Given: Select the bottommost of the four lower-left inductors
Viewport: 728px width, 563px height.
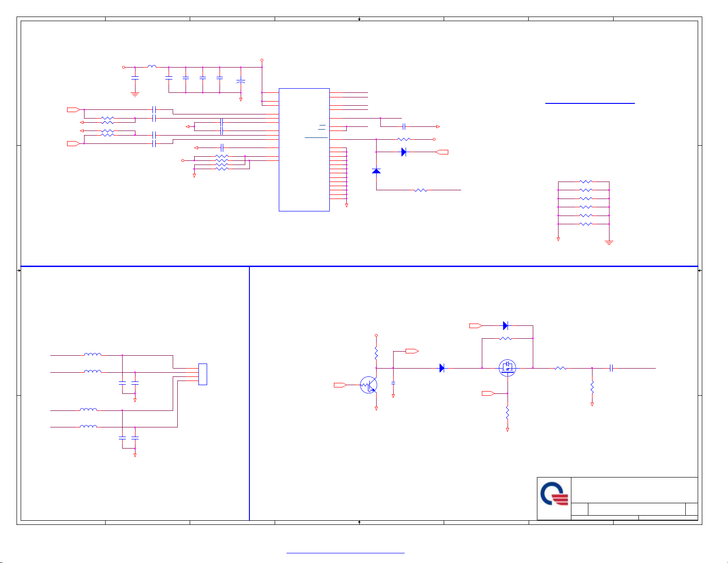Looking at the screenshot, I should pos(88,426).
